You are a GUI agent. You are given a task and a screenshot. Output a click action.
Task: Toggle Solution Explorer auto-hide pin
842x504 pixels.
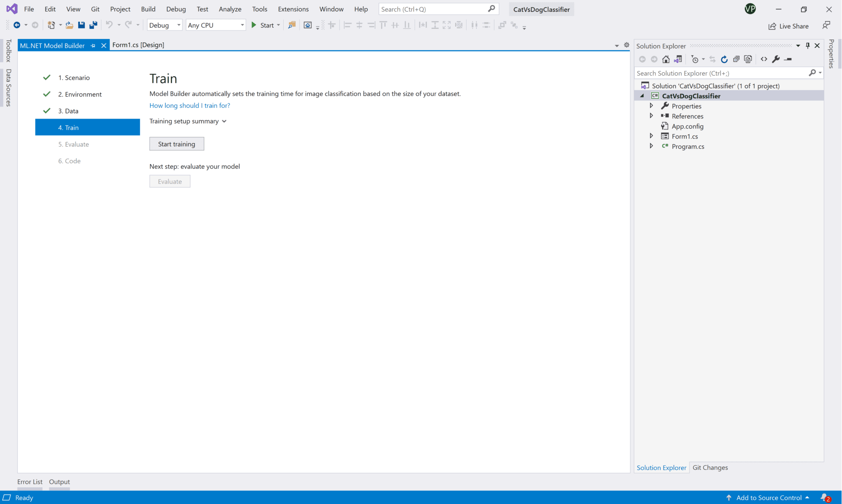(x=807, y=46)
